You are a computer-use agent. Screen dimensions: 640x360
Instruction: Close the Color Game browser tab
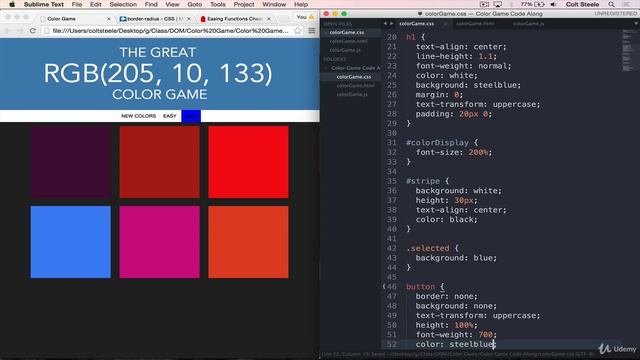click(109, 19)
